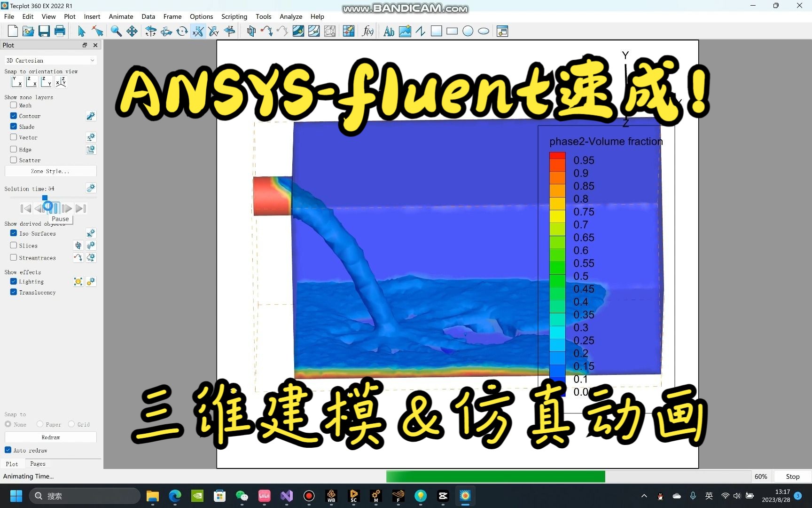
Task: Enable Slices under derived objects
Action: (x=14, y=245)
